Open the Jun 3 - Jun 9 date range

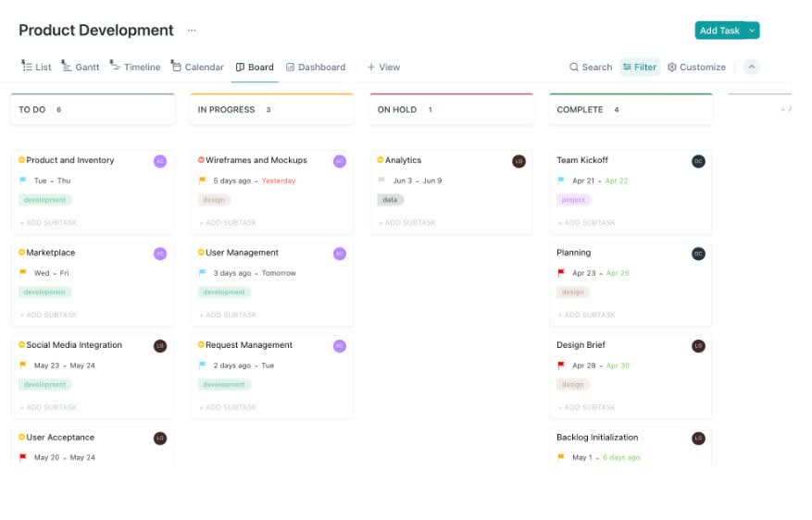point(418,180)
